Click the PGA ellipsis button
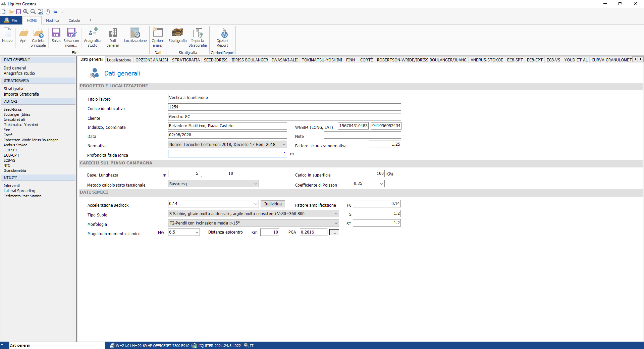Image resolution: width=644 pixels, height=349 pixels. tap(334, 232)
